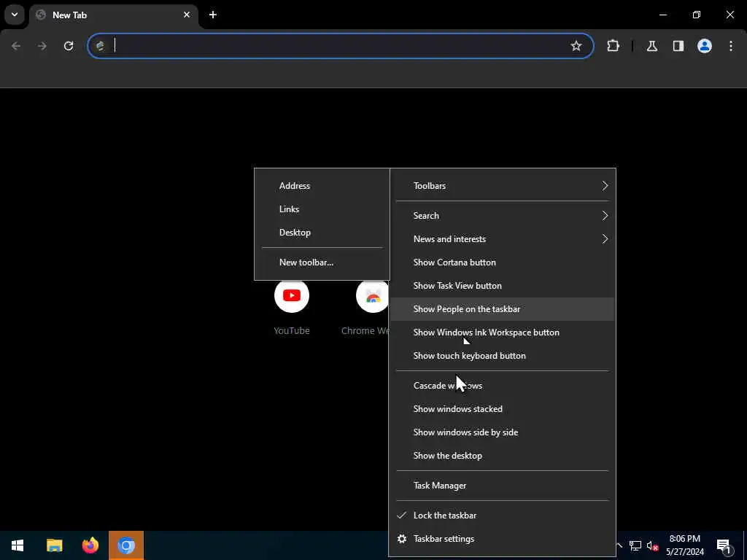
Task: Open the tab search dropdown arrow
Action: pyautogui.click(x=15, y=15)
